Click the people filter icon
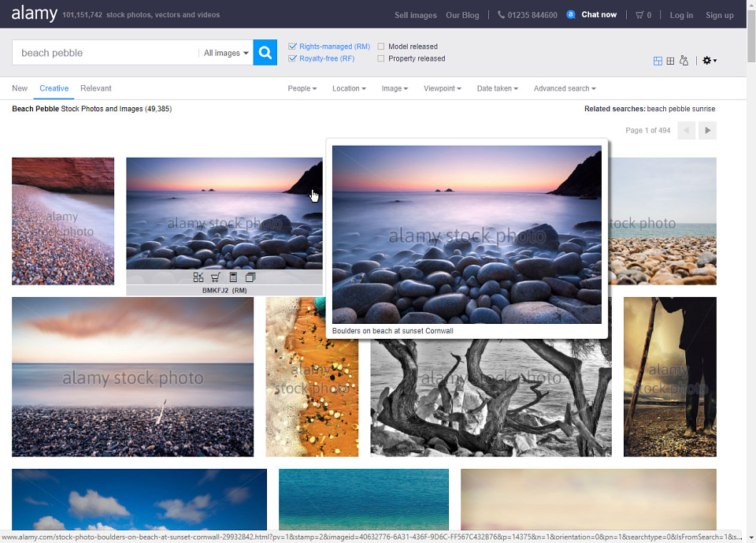 684,61
